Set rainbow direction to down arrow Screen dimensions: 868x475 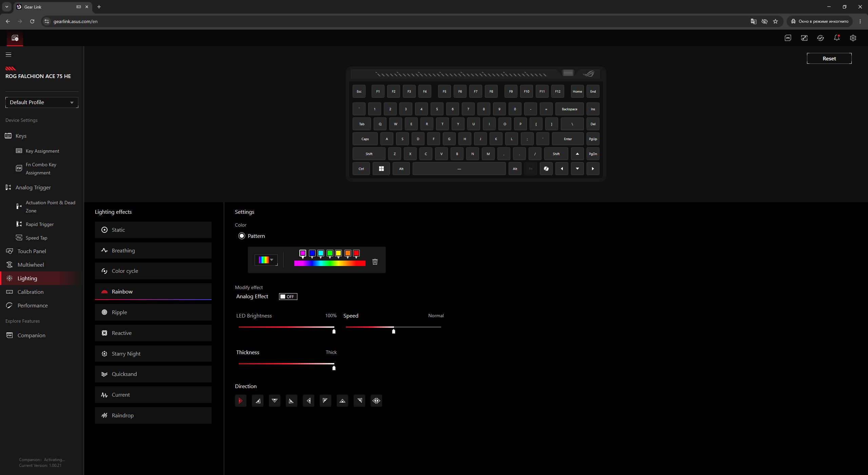275,401
